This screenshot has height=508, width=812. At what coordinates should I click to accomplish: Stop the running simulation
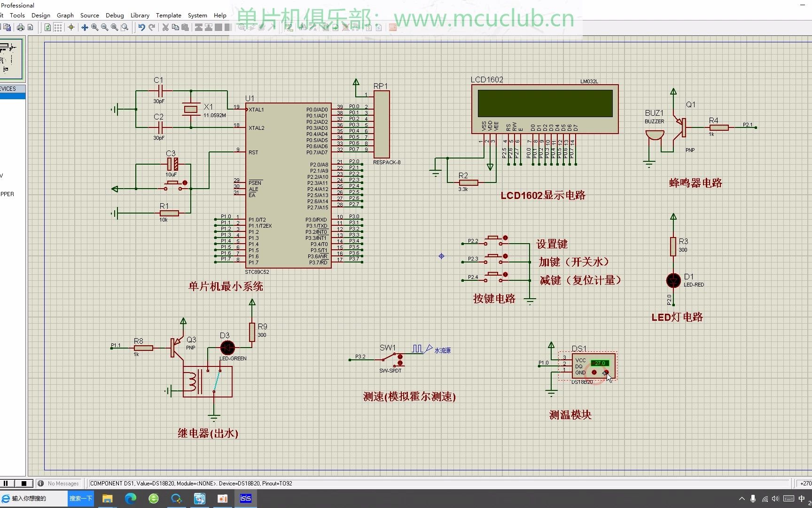point(24,483)
